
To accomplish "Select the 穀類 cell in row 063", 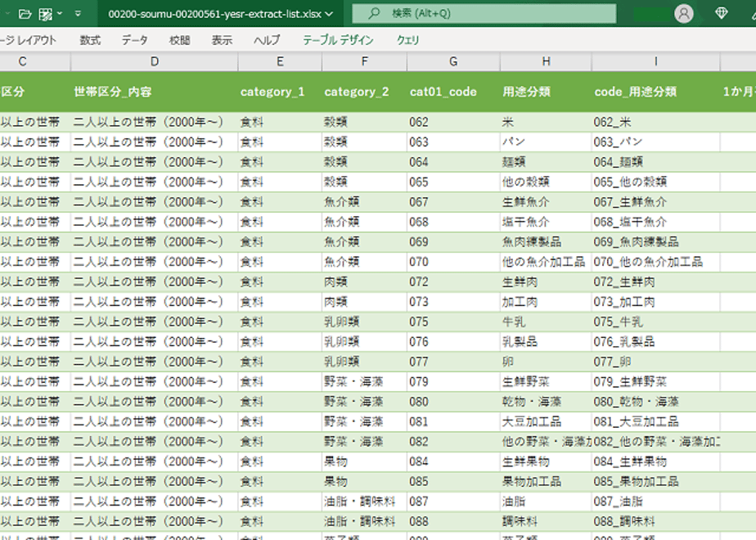I will (365, 142).
